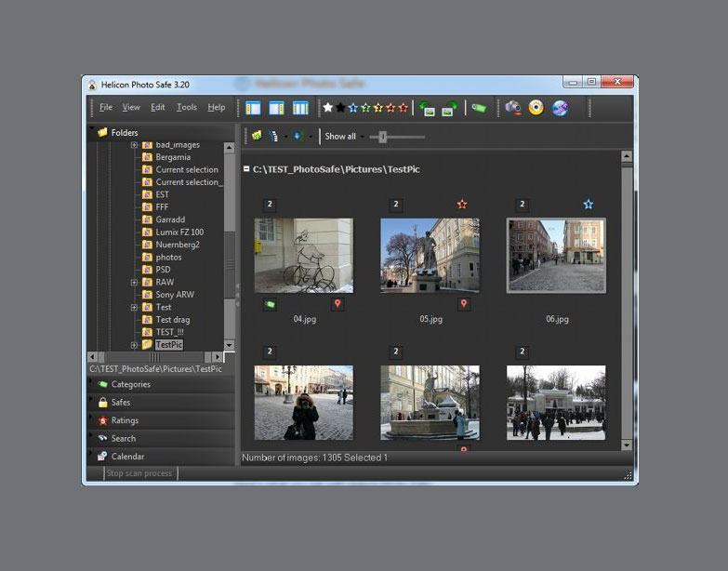Open grouping icon dropdown arrow
This screenshot has width=728, height=571.
pos(286,137)
